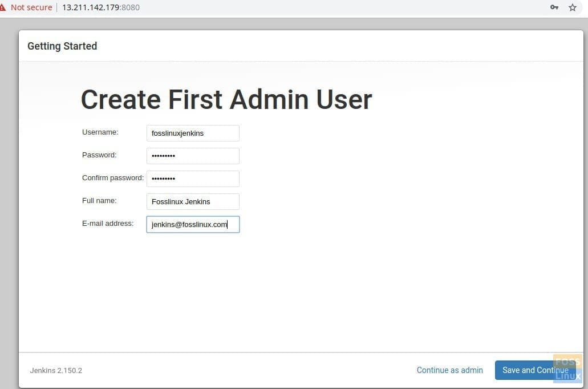Click the Confirm password: label
This screenshot has height=389, width=588.
pyautogui.click(x=113, y=178)
